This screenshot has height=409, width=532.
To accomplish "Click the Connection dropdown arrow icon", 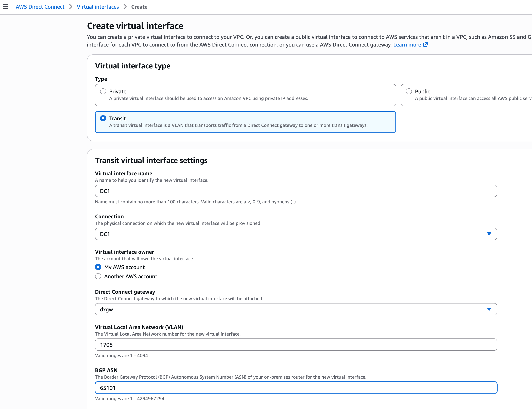I will click(489, 234).
